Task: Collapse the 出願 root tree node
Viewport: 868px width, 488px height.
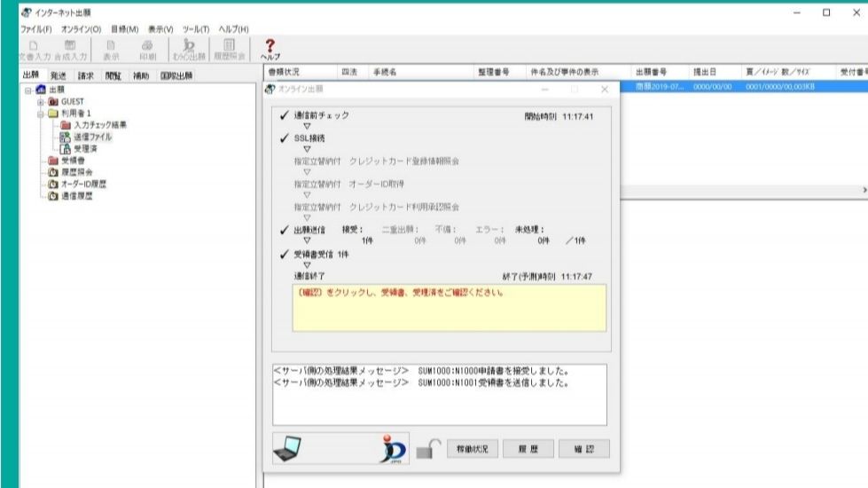Action: 27,91
